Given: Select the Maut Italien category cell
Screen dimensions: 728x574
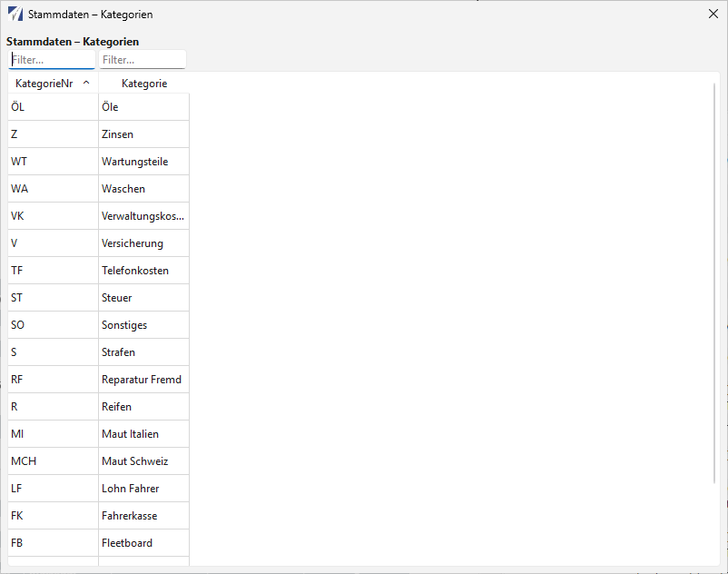Looking at the screenshot, I should [x=144, y=434].
